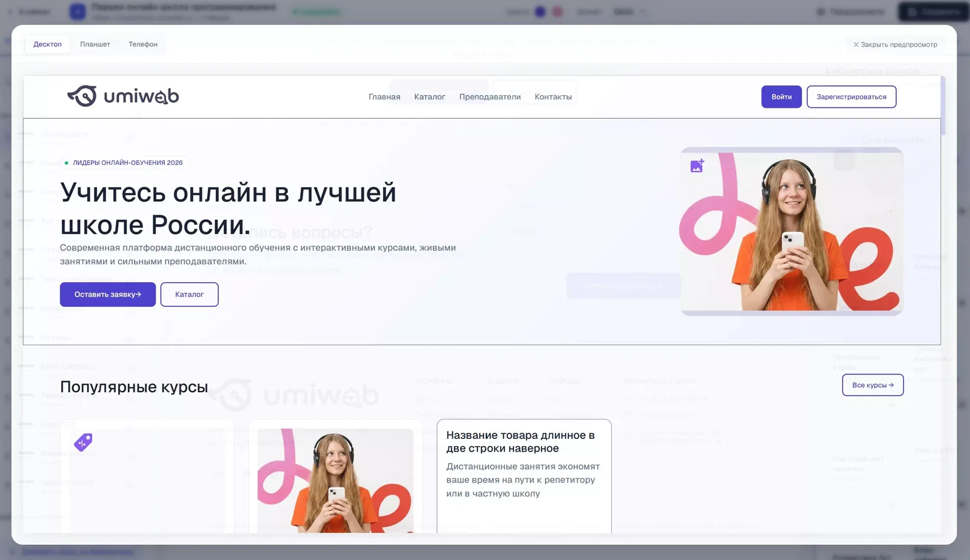Switch to the Планшет preview tab
This screenshot has width=970, height=560.
click(95, 44)
